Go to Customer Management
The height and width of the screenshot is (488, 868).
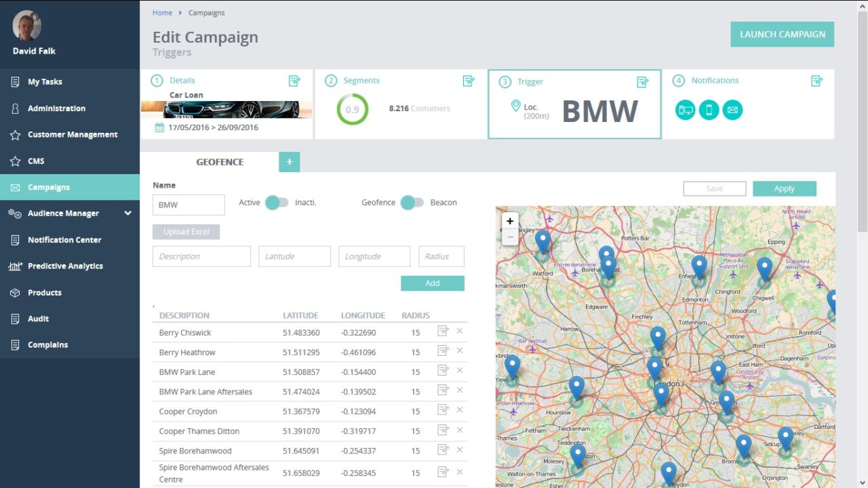point(70,135)
